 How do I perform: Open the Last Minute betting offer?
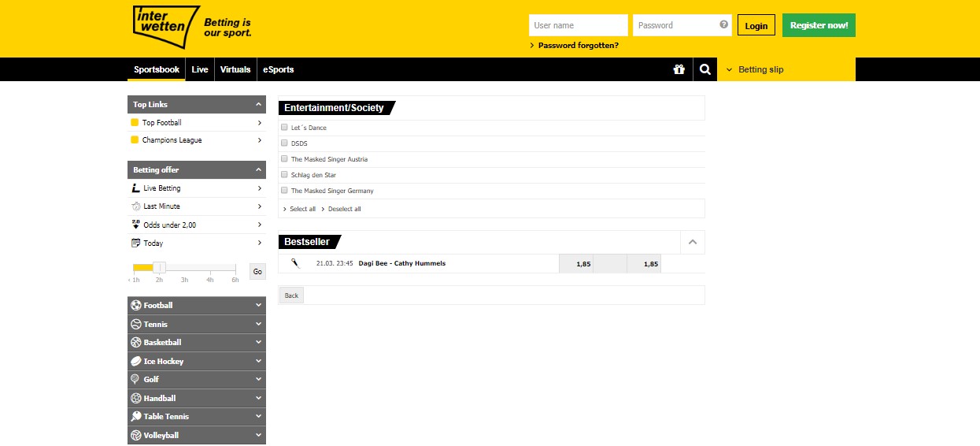[x=197, y=206]
